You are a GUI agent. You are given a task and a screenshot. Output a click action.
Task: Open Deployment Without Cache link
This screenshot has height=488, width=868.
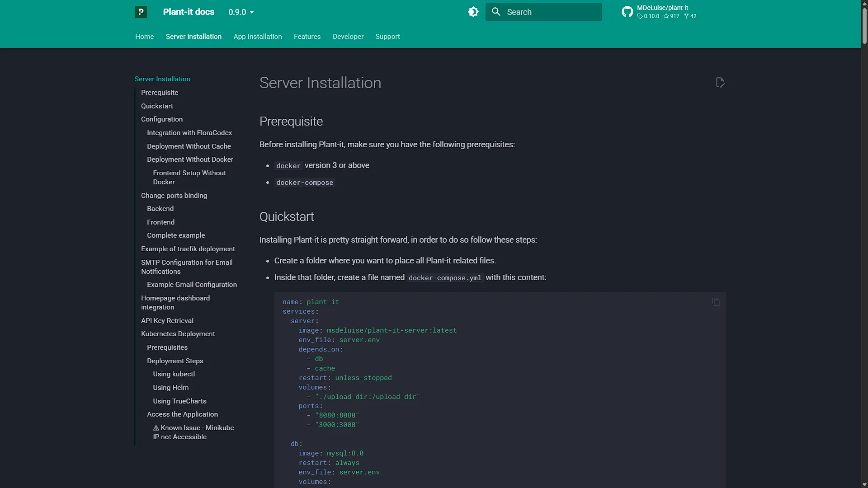(x=189, y=146)
